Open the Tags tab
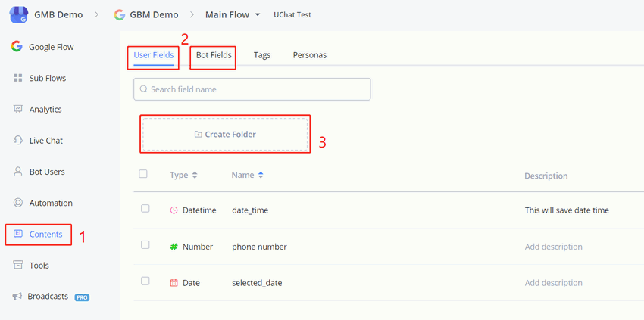 click(262, 55)
